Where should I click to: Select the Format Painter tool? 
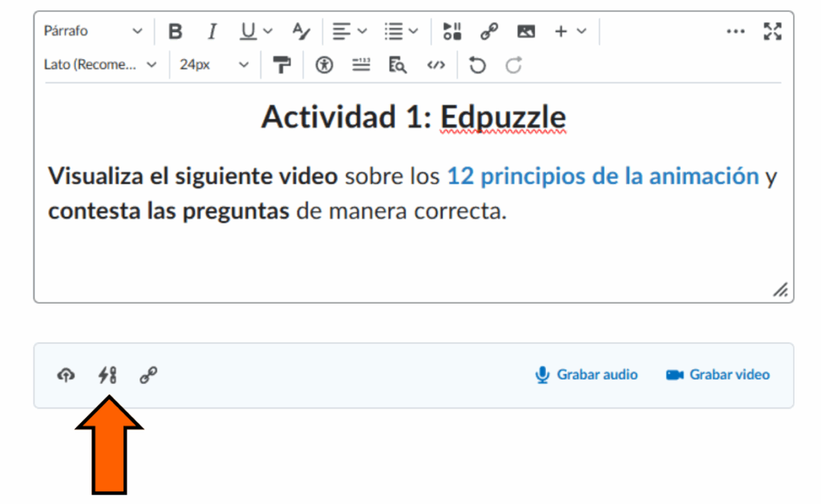coord(281,65)
